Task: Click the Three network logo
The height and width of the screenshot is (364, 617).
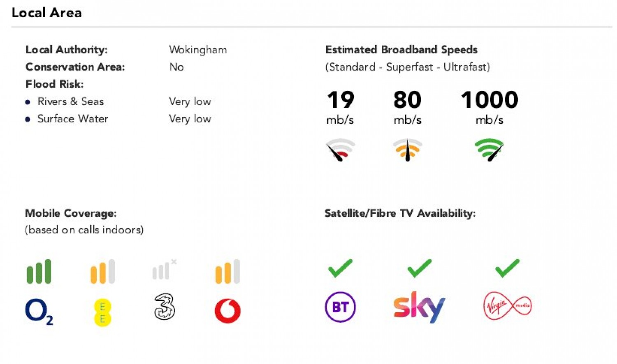Action: point(165,307)
